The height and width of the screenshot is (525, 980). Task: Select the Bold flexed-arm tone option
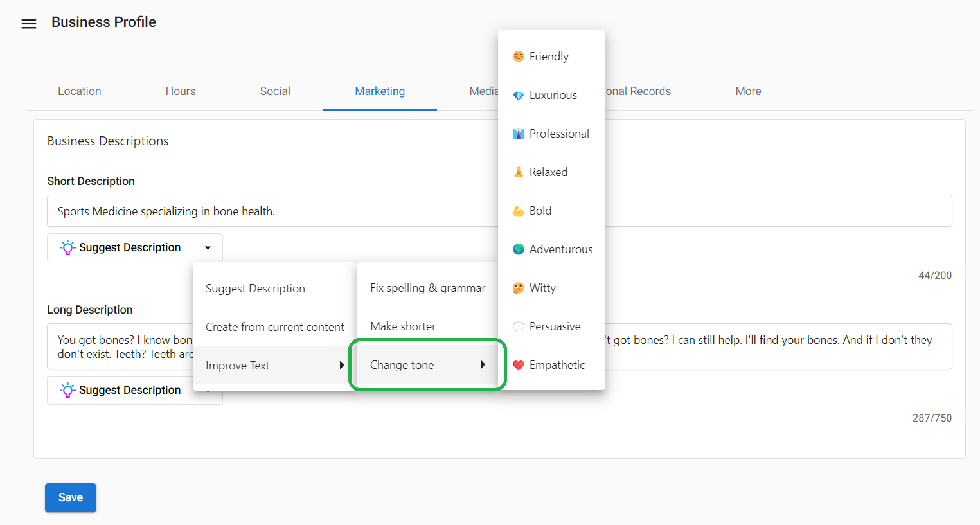[540, 211]
